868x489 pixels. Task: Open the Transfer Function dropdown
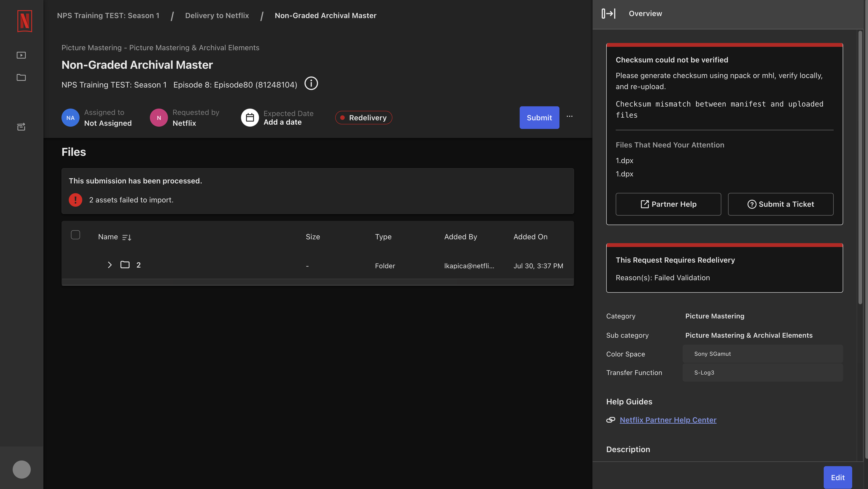click(x=763, y=373)
